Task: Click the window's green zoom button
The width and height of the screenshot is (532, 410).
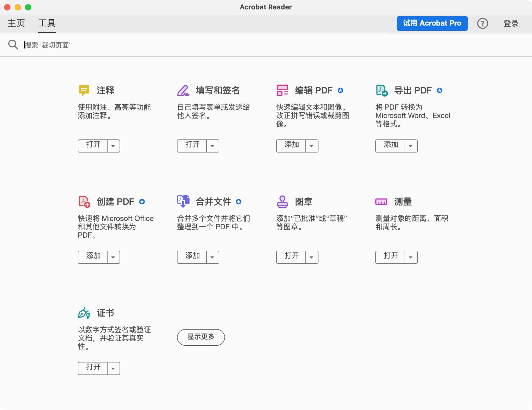Action: pos(28,7)
